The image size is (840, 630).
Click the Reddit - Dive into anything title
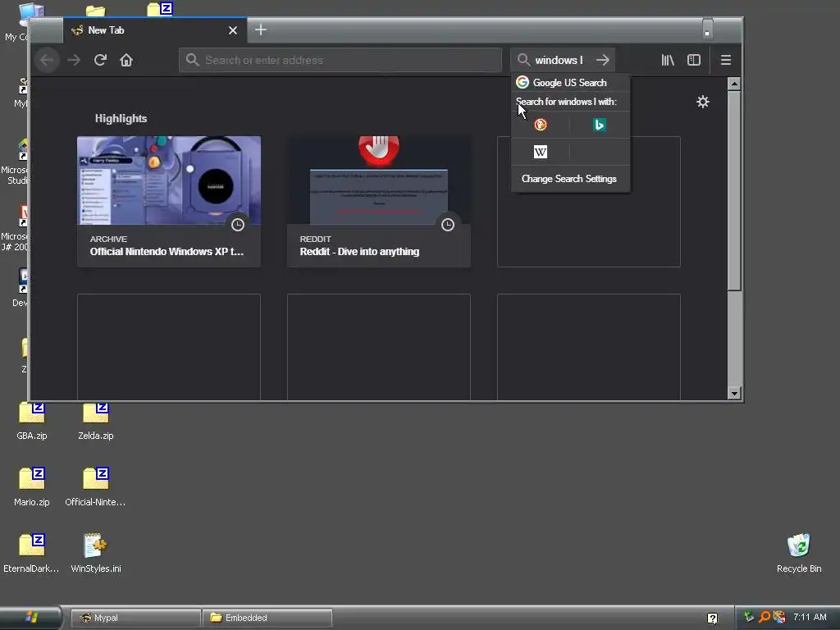[x=359, y=252]
